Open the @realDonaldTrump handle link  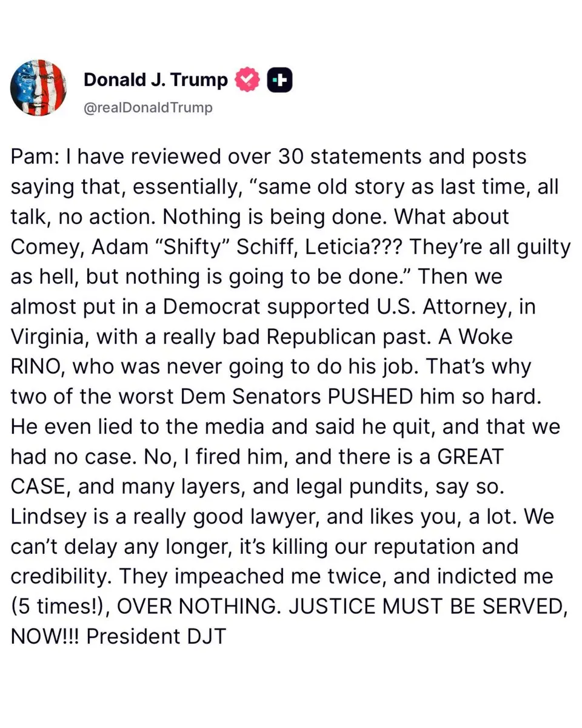click(x=148, y=108)
